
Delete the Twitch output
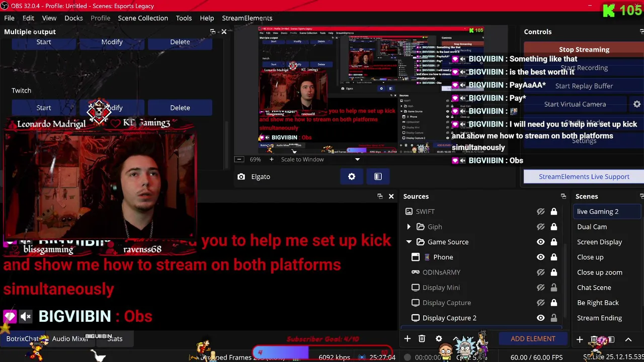[x=180, y=108]
